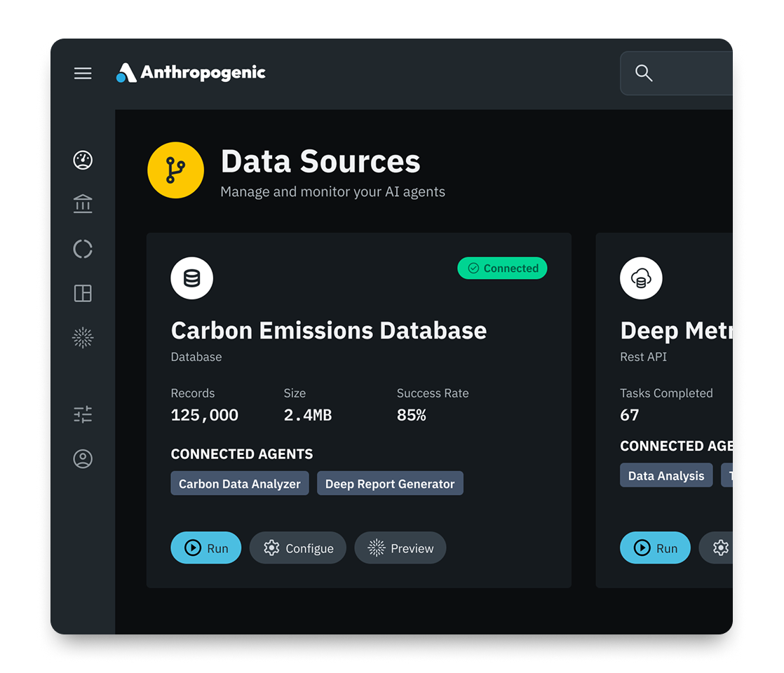The width and height of the screenshot is (784, 673).
Task: Select the layout panels sidebar icon
Action: click(83, 293)
